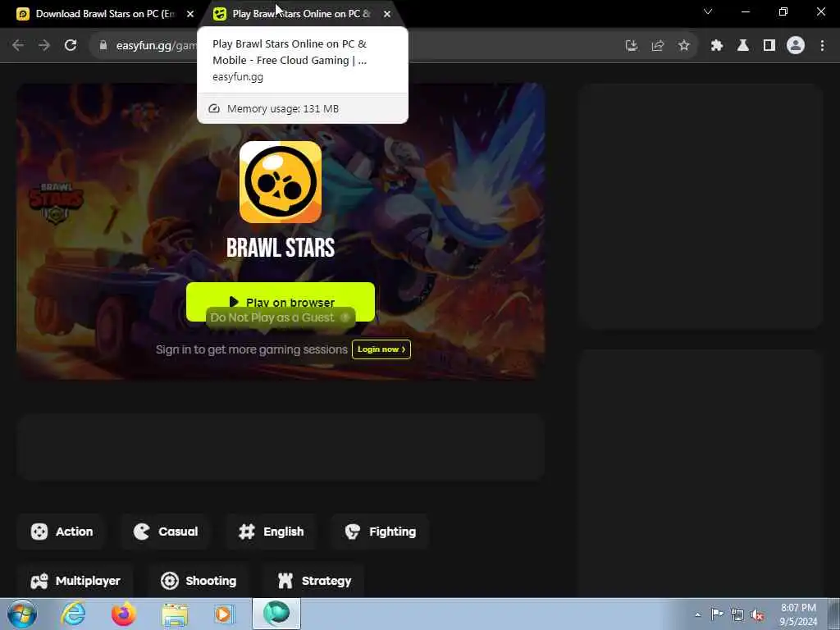Open the network tray icon
Screen dimensions: 840x630
(737, 614)
